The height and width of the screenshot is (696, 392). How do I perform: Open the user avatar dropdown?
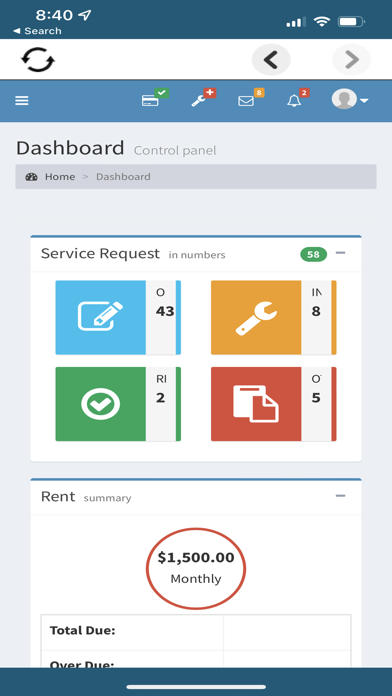tap(350, 99)
